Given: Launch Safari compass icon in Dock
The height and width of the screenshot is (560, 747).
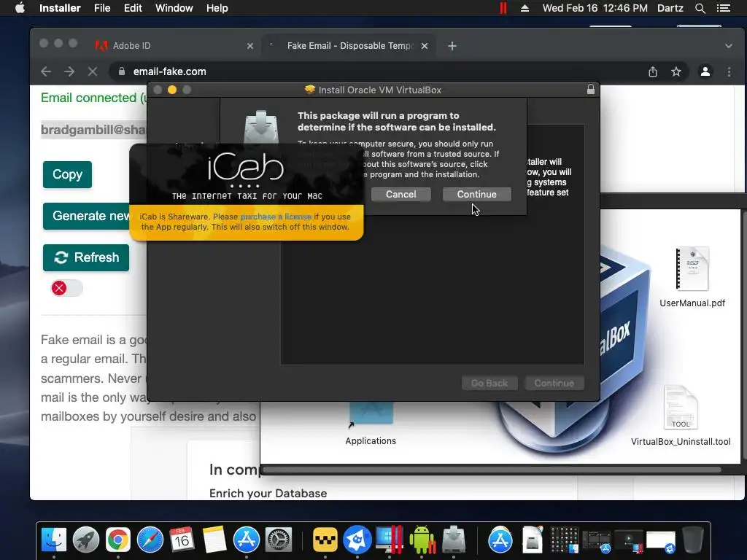Looking at the screenshot, I should 150,540.
